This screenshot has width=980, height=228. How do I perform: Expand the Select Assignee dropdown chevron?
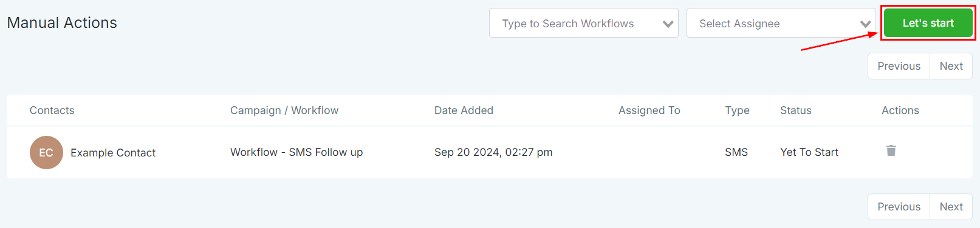click(x=865, y=24)
